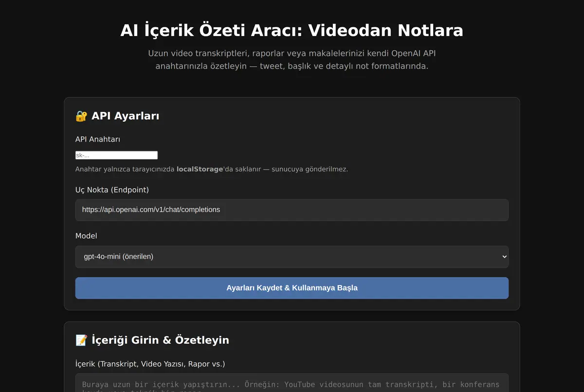Click the memo icon beside İçeriği Girin
The width and height of the screenshot is (584, 392).
tap(81, 340)
